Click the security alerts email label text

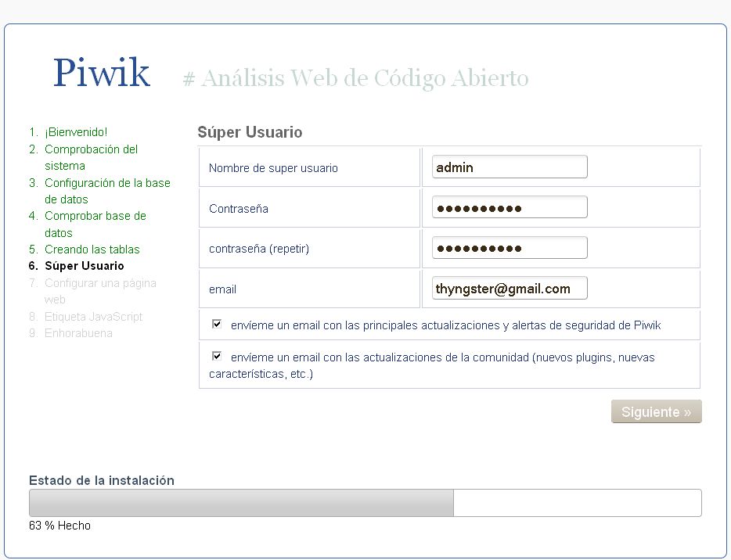[445, 325]
